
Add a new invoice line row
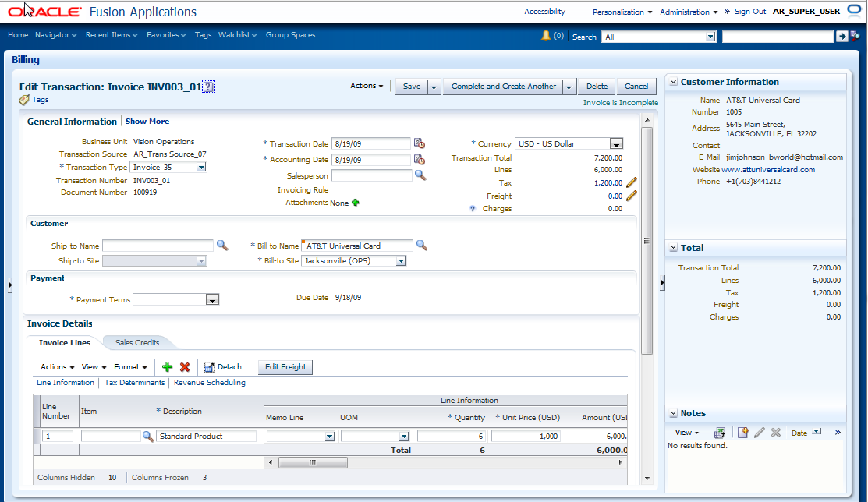[x=167, y=367]
